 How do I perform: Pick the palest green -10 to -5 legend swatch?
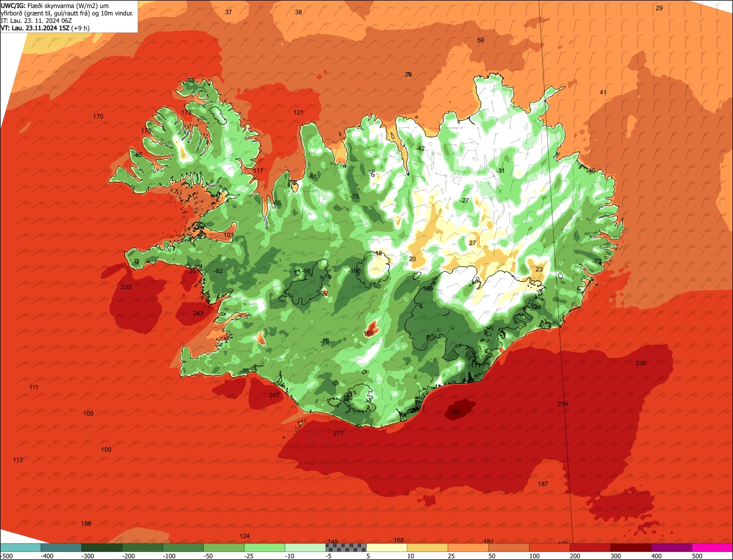(305, 548)
